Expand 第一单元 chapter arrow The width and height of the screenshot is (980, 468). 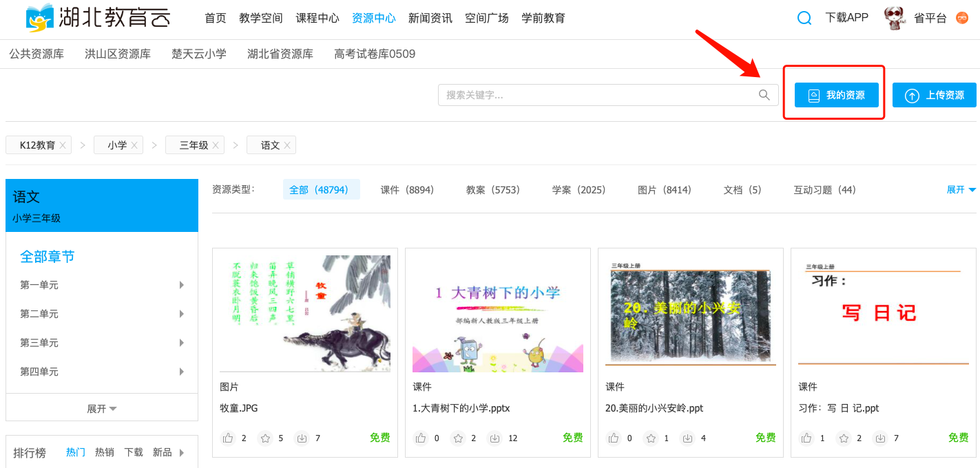coord(182,285)
